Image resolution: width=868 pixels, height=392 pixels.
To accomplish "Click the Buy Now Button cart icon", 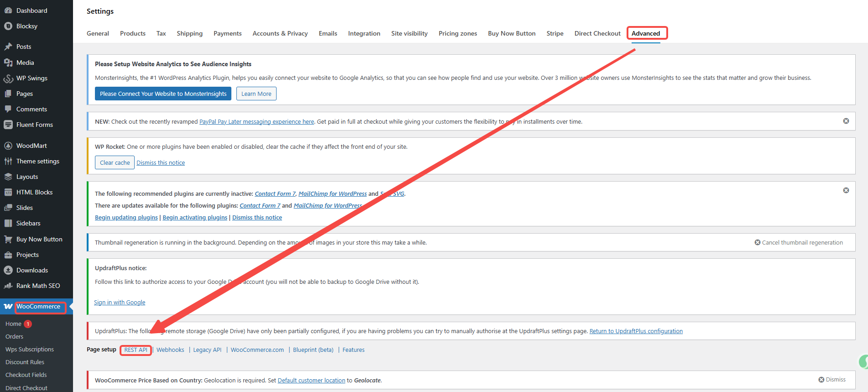I will click(x=8, y=239).
